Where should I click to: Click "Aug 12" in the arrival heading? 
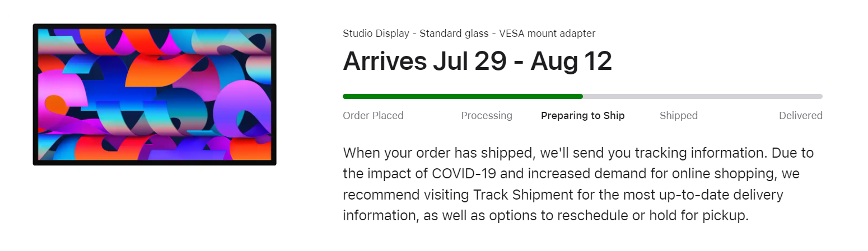[571, 61]
